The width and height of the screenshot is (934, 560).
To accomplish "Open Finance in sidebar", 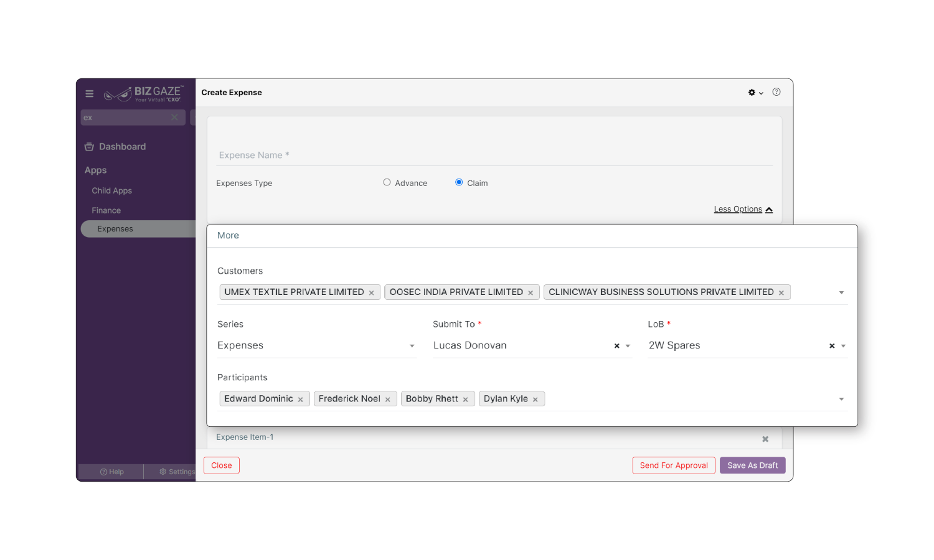I will pos(106,210).
